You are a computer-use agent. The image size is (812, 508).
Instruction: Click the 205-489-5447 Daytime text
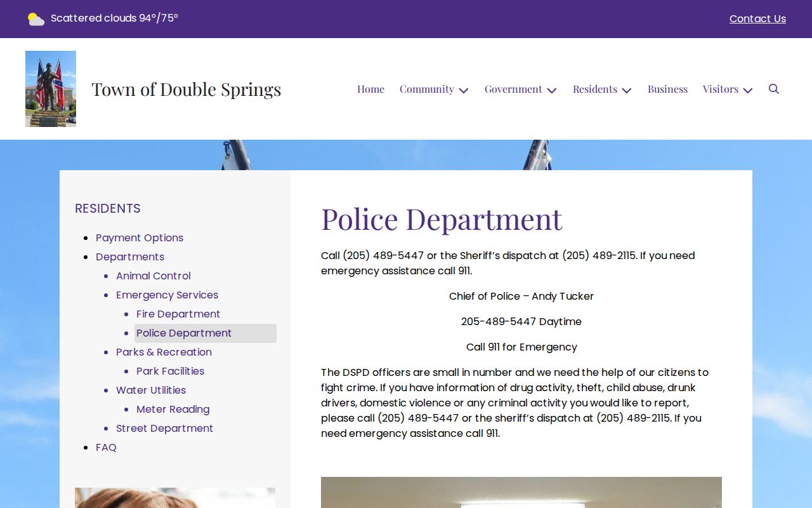tap(521, 321)
